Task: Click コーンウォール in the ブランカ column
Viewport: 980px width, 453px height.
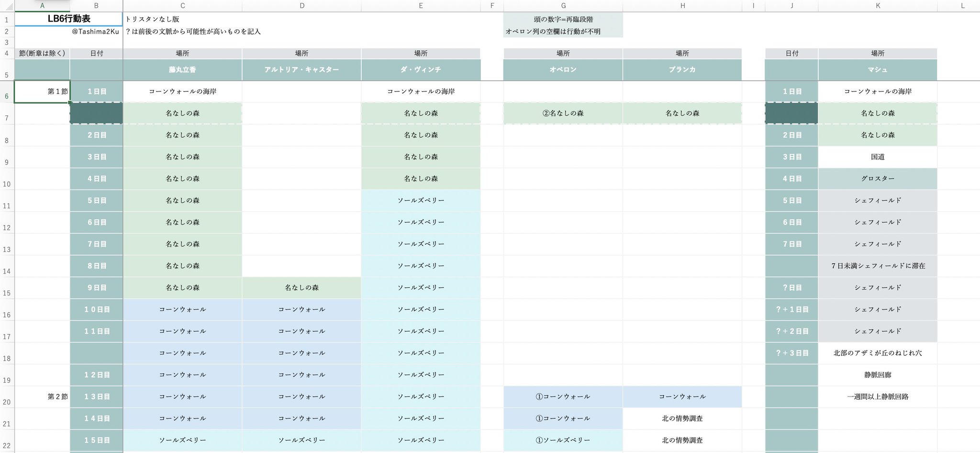Action: click(682, 396)
